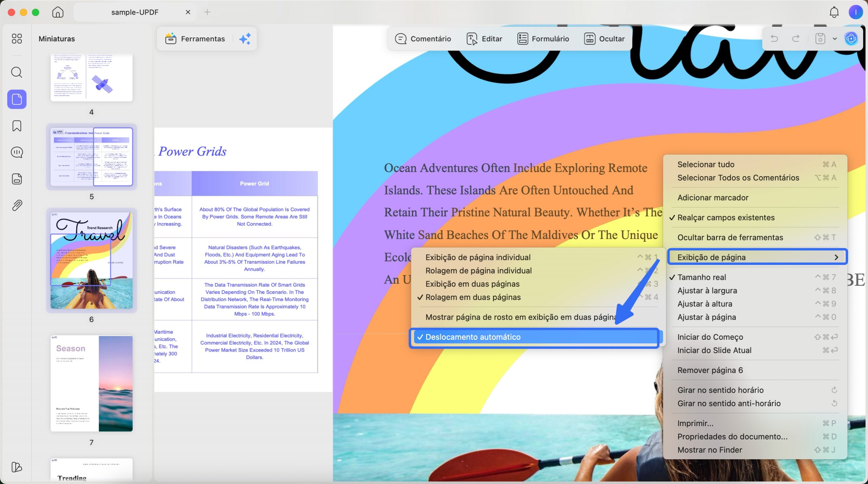Expand the save options dropdown arrow
The height and width of the screenshot is (484, 868).
click(x=835, y=39)
